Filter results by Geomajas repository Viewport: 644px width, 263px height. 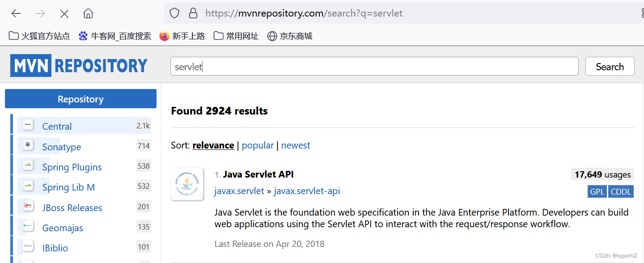click(63, 228)
